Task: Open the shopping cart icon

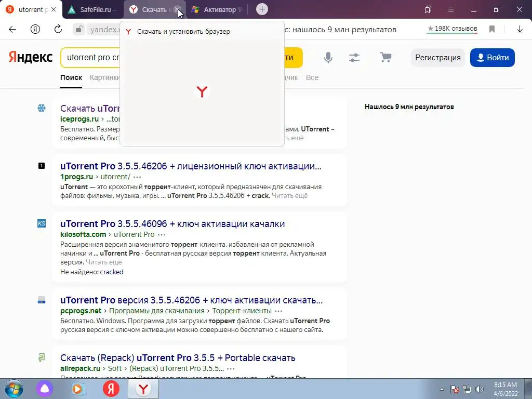Action: pyautogui.click(x=386, y=57)
